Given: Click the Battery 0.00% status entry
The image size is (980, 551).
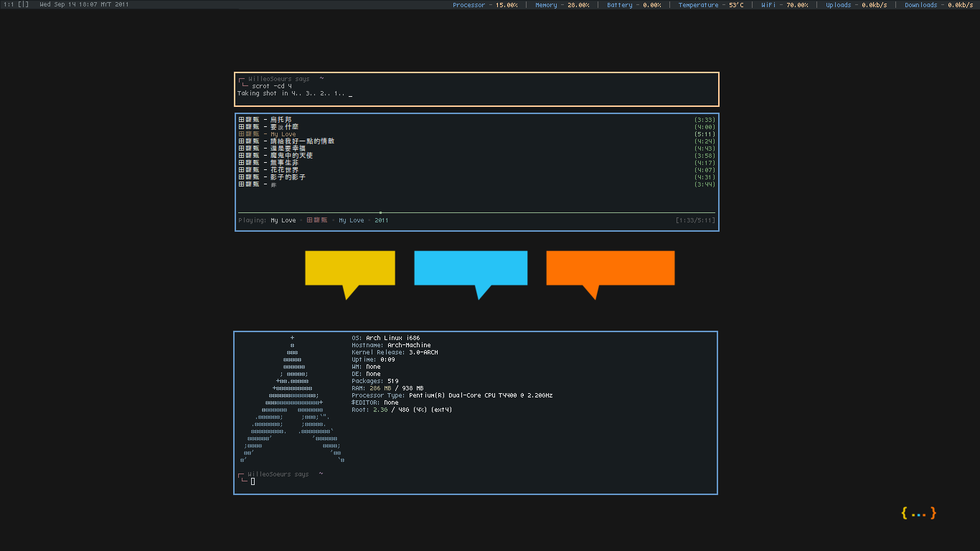Looking at the screenshot, I should tap(634, 5).
